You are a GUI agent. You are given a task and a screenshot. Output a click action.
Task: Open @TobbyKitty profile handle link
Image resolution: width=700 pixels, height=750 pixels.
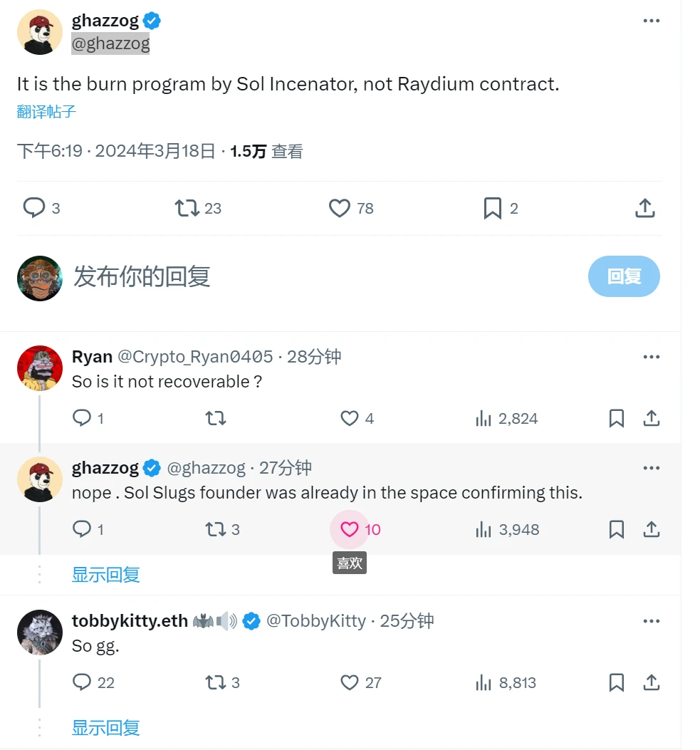[315, 621]
